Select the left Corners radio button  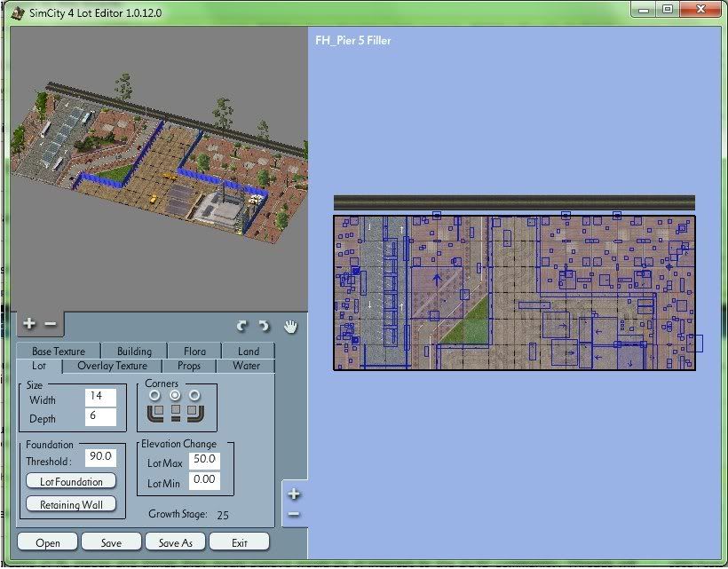(154, 395)
